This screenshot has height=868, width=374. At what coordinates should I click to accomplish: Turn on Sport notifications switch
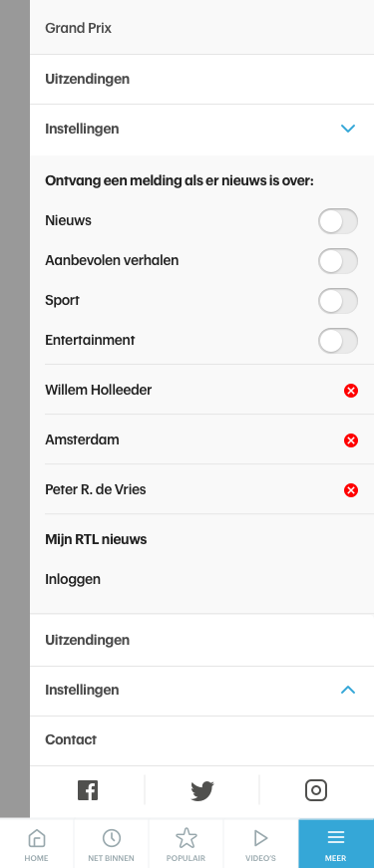click(x=338, y=301)
